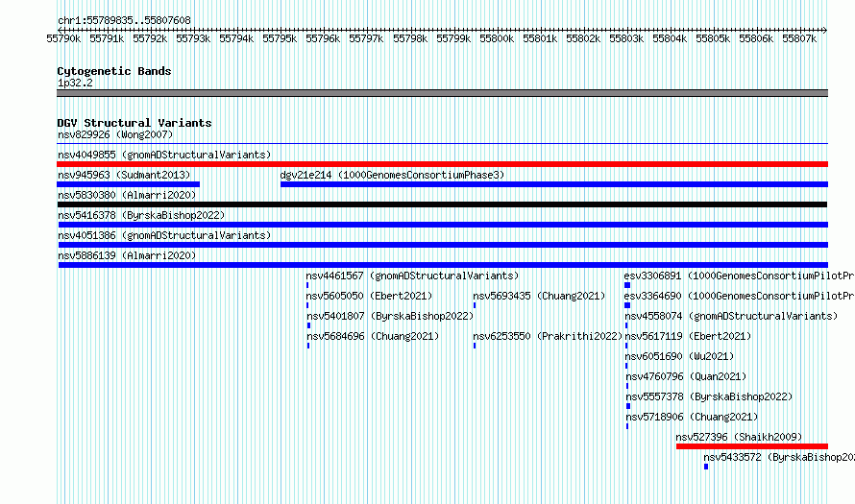This screenshot has height=504, width=855.
Task: Click the Cytogenetic Bands track title
Action: [114, 71]
